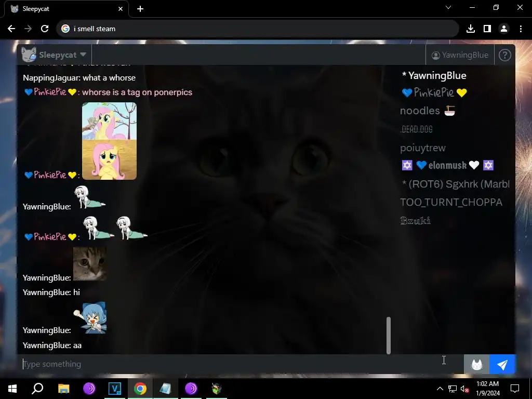Select poiuytrew in the user list
The width and height of the screenshot is (532, 399).
(x=423, y=148)
